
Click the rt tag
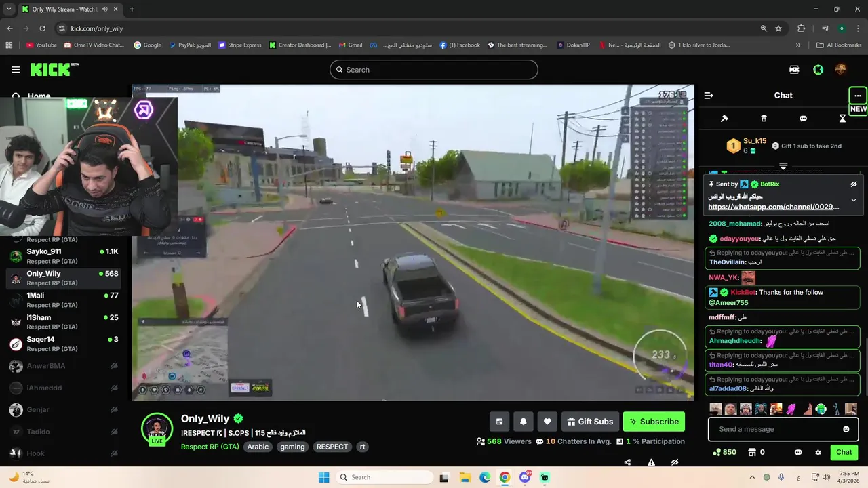click(x=362, y=447)
